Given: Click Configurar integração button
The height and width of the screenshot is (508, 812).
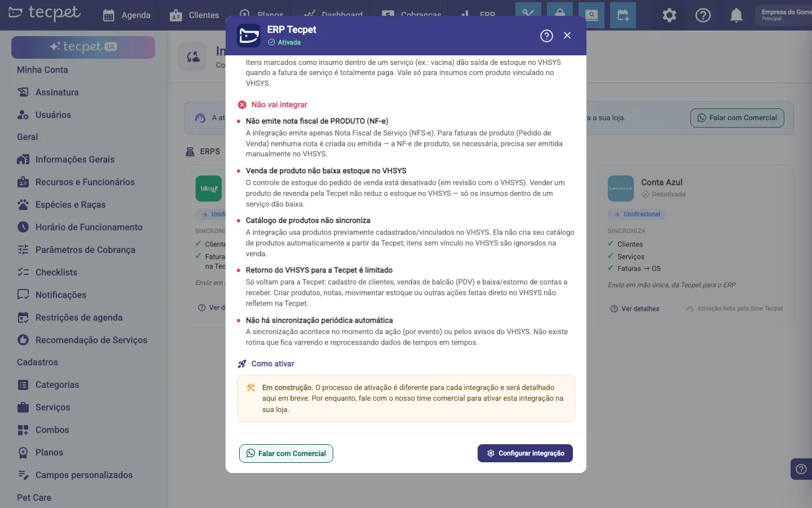Looking at the screenshot, I should point(525,453).
